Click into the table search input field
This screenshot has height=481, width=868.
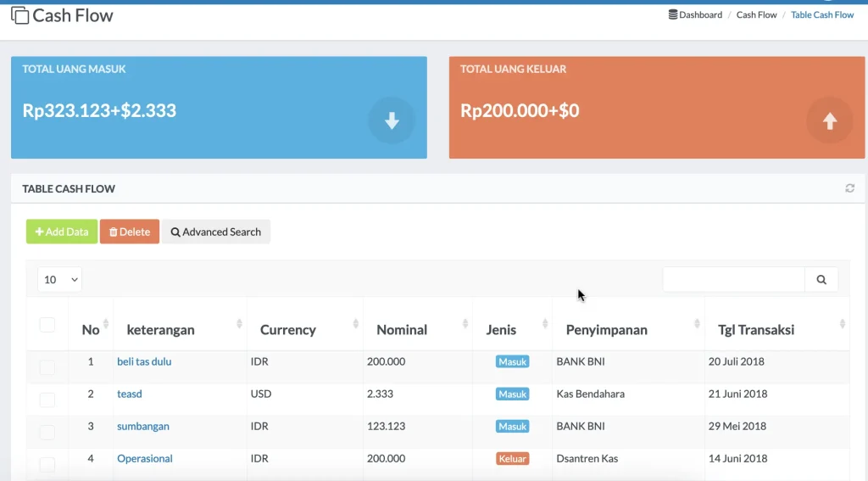tap(733, 280)
